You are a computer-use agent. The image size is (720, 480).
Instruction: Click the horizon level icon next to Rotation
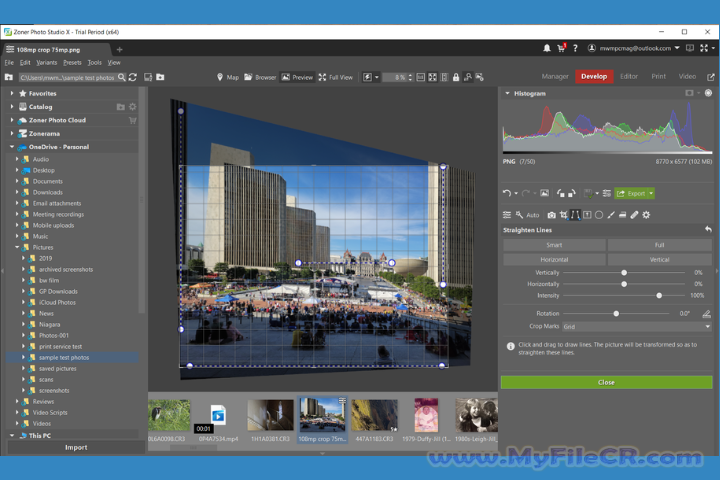[706, 314]
